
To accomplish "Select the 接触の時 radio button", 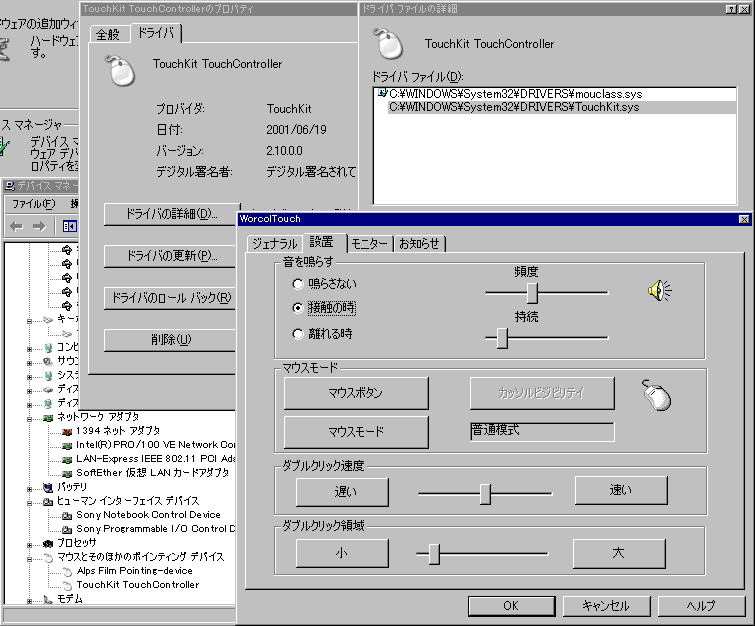I will point(298,308).
